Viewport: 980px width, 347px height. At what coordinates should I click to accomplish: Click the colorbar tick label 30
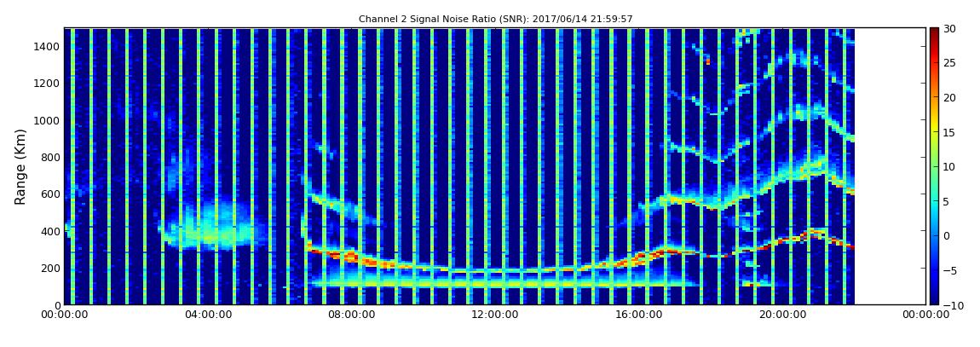click(x=949, y=29)
